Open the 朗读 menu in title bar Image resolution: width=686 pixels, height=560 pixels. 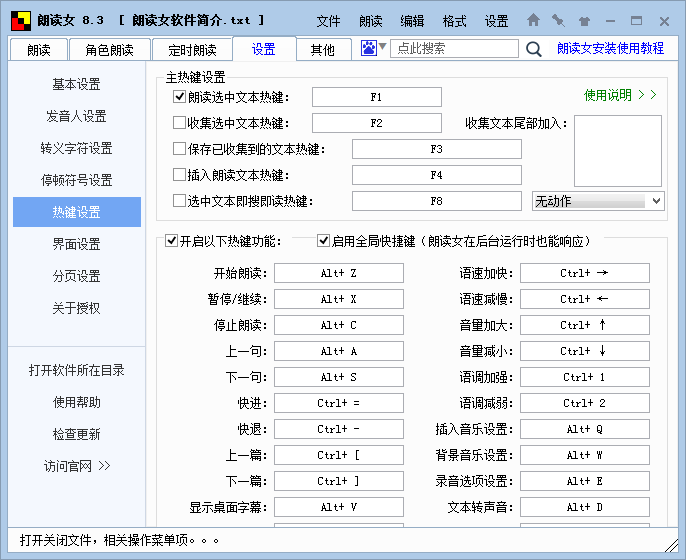tap(371, 21)
